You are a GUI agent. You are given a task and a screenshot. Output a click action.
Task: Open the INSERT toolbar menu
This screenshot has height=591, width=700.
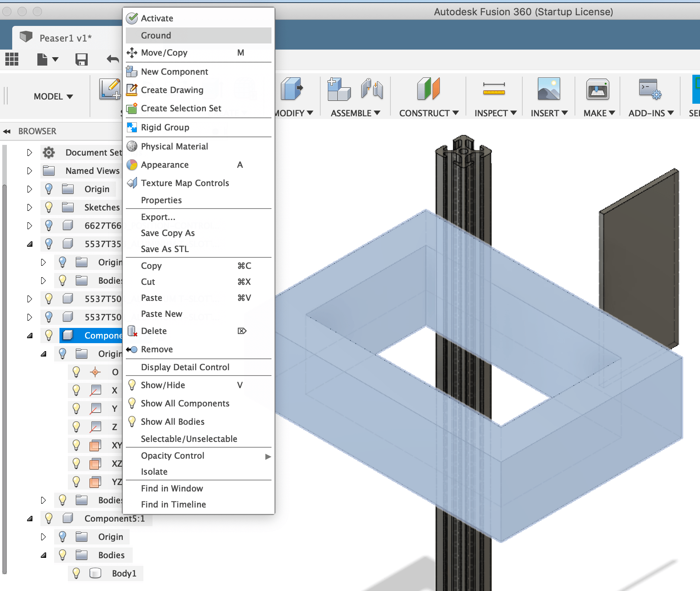(549, 113)
